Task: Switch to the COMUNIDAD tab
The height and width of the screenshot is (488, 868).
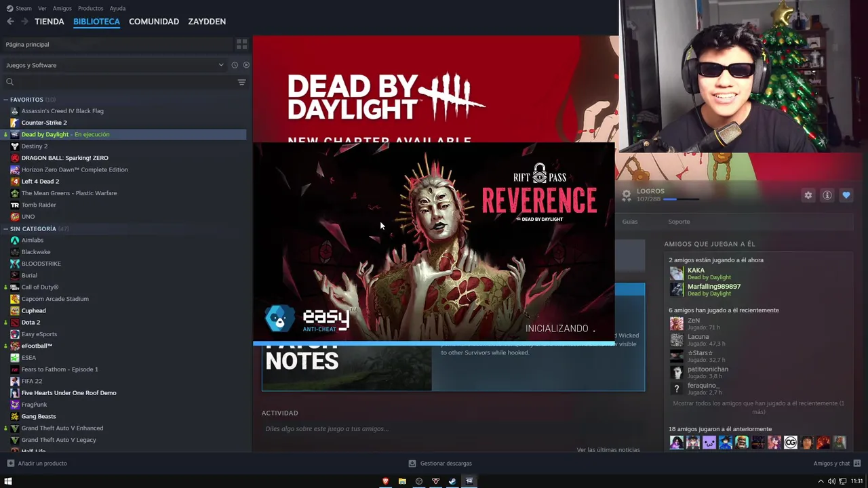Action: click(154, 22)
